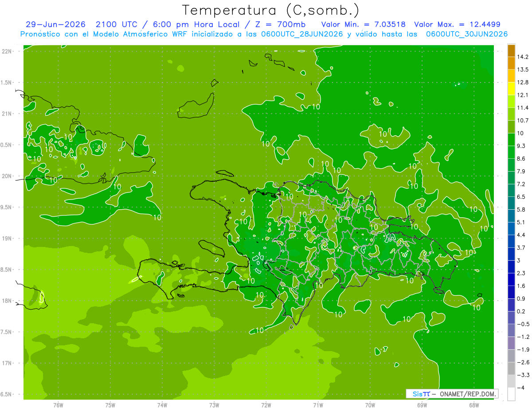Click the "74W" longitude tick label
The height and width of the screenshot is (411, 532).
pyautogui.click(x=162, y=405)
